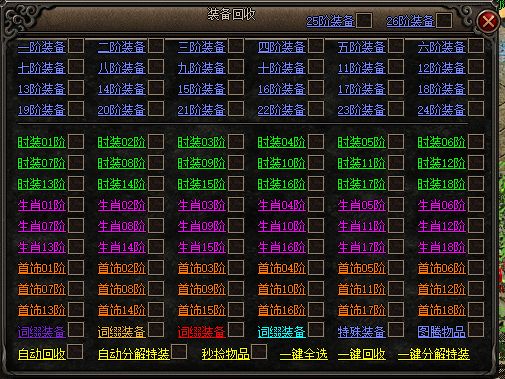Tick the 时装18阶 checkbox

coord(476,183)
